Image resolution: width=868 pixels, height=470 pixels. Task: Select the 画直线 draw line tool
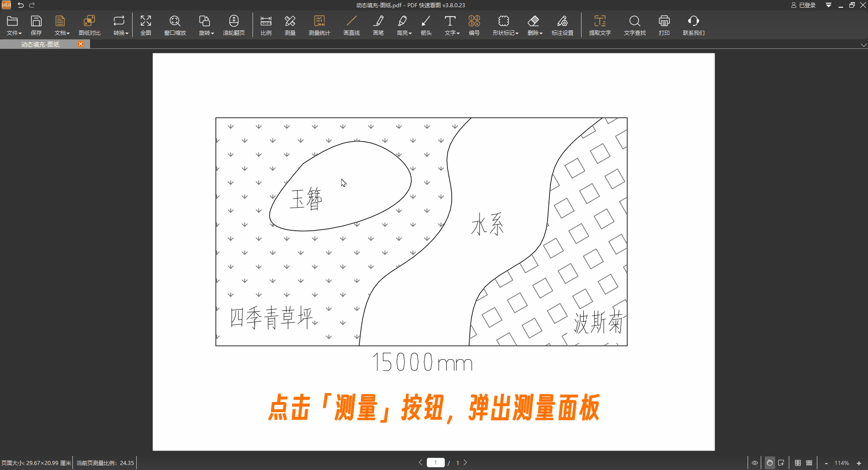(352, 25)
